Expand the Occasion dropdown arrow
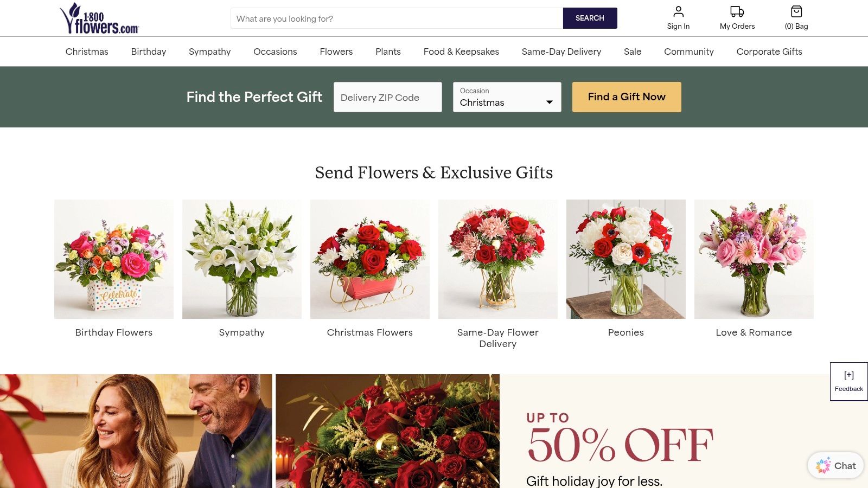This screenshot has height=488, width=868. [550, 102]
